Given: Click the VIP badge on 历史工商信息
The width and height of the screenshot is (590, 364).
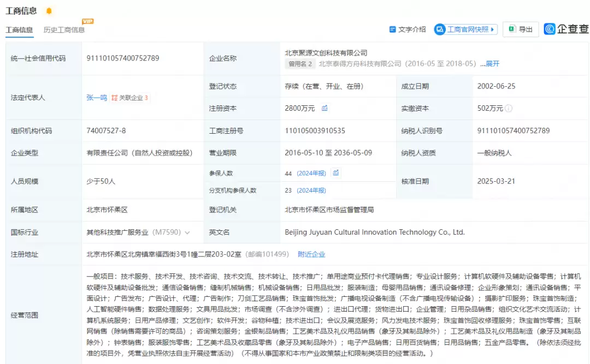Looking at the screenshot, I should pyautogui.click(x=87, y=21).
